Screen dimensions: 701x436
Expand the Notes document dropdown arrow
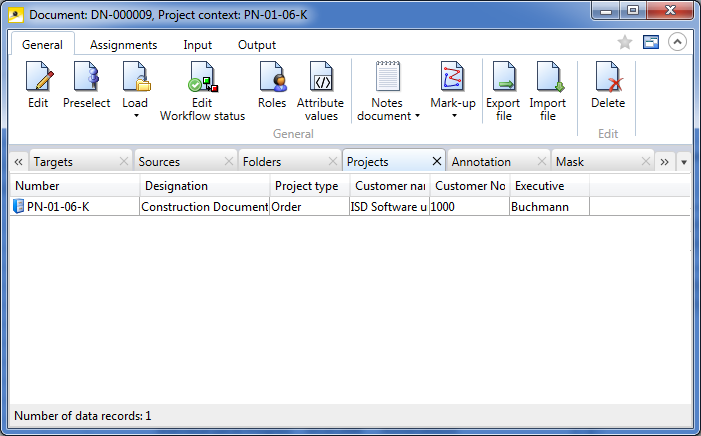point(417,116)
